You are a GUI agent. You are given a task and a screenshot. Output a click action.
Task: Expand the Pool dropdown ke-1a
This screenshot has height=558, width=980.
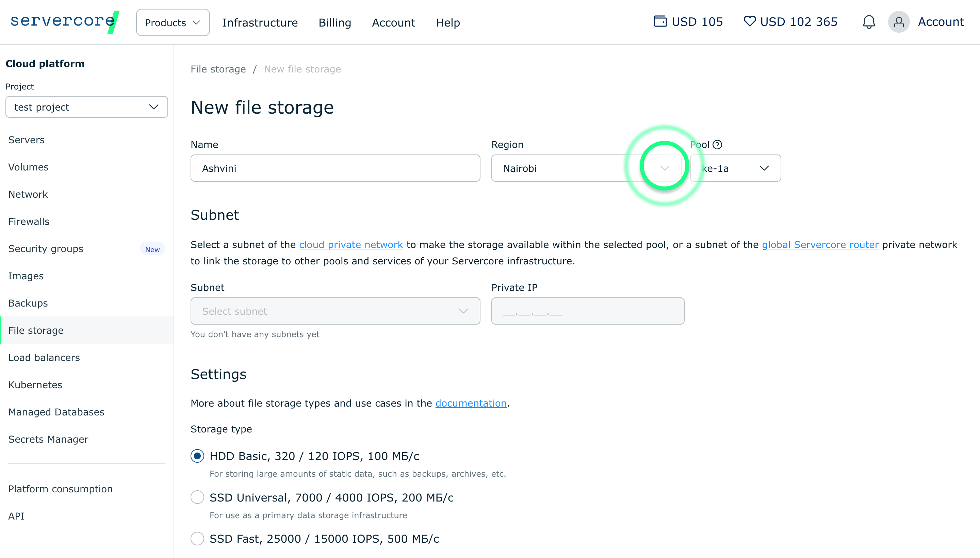click(x=735, y=168)
